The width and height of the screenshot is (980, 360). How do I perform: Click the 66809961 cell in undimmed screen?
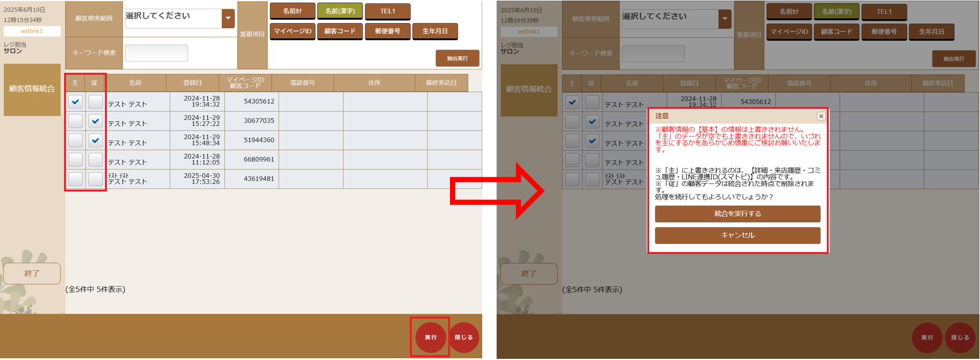pyautogui.click(x=252, y=160)
